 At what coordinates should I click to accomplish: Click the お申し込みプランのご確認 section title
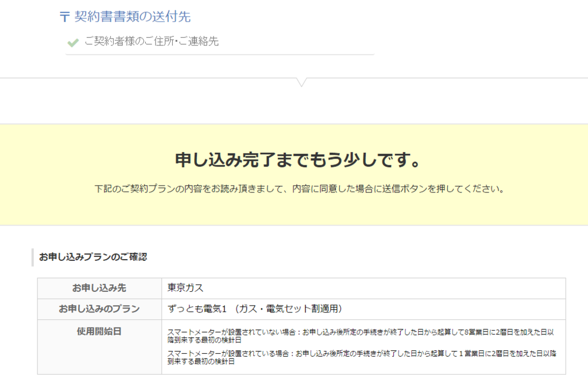pos(93,257)
